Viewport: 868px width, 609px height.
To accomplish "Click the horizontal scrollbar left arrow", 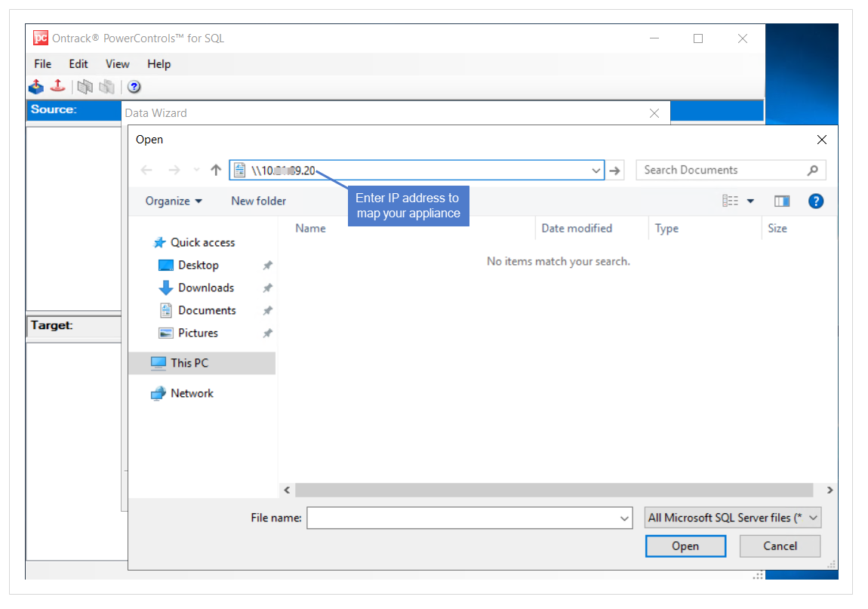I will [287, 490].
